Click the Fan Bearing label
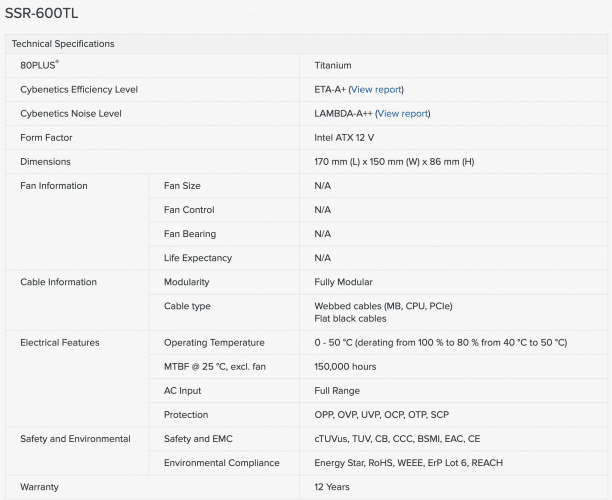Screen dimensions: 612x500 pos(189,233)
